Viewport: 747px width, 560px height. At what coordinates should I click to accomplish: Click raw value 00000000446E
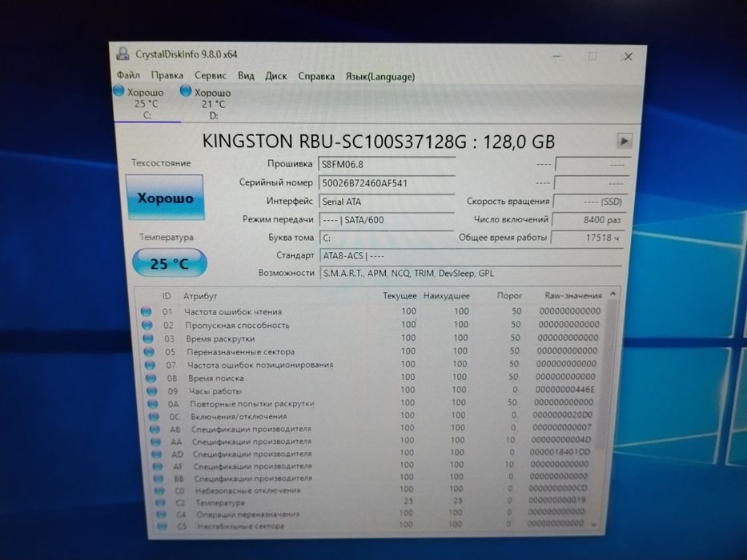pyautogui.click(x=564, y=390)
